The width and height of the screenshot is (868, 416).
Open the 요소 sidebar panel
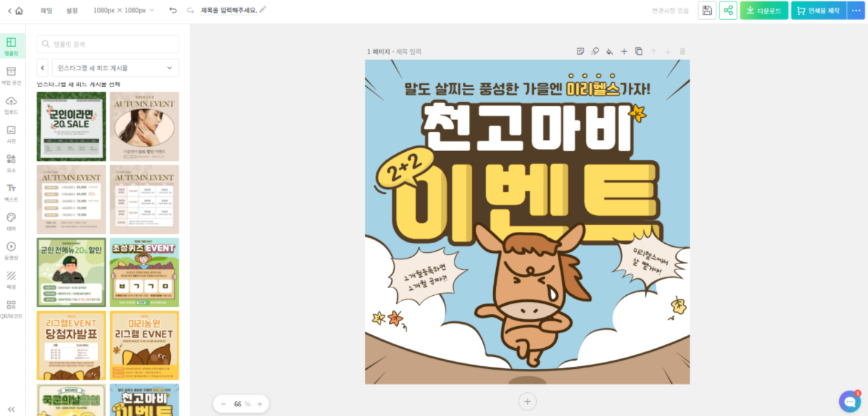click(x=11, y=164)
